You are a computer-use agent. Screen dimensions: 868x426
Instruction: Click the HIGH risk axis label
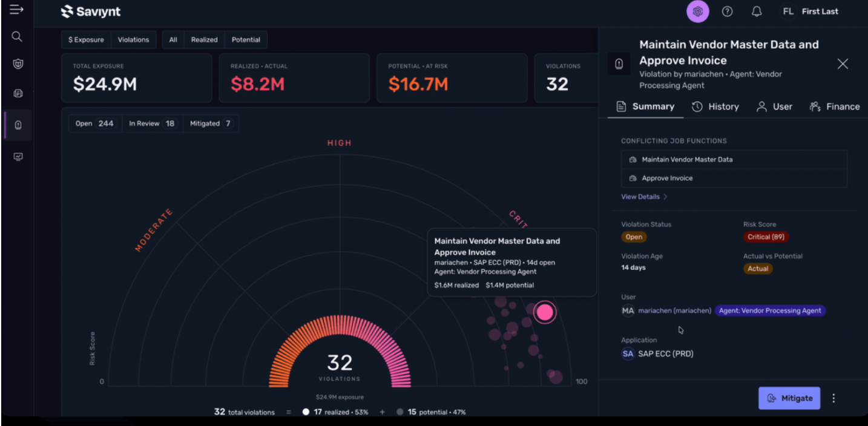click(339, 143)
